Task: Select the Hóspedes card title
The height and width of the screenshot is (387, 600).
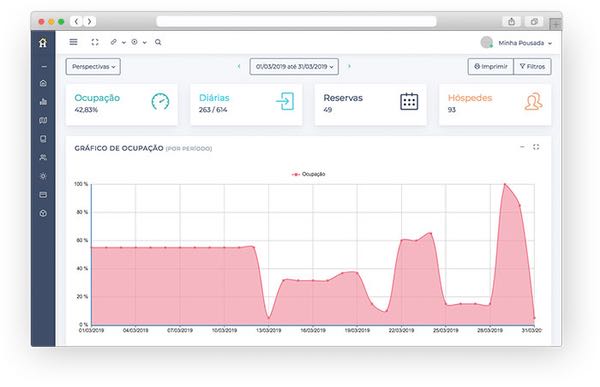Action: pyautogui.click(x=470, y=98)
